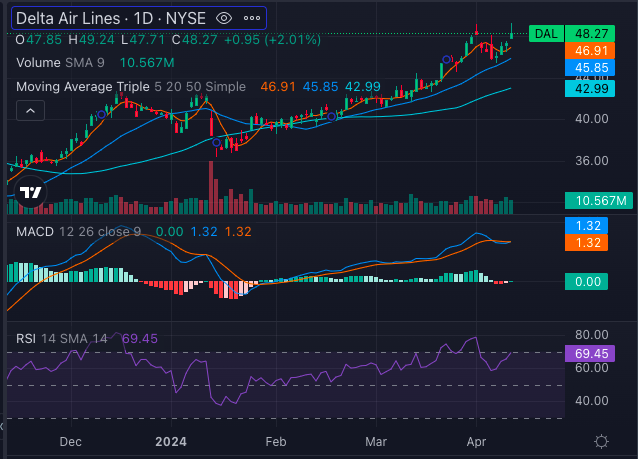The image size is (638, 459).
Task: Open the three-dot more menu beside NYSE
Action: [252, 18]
